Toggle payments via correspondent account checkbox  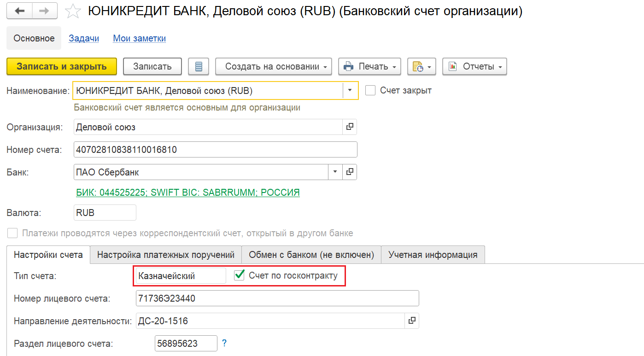pyautogui.click(x=12, y=233)
